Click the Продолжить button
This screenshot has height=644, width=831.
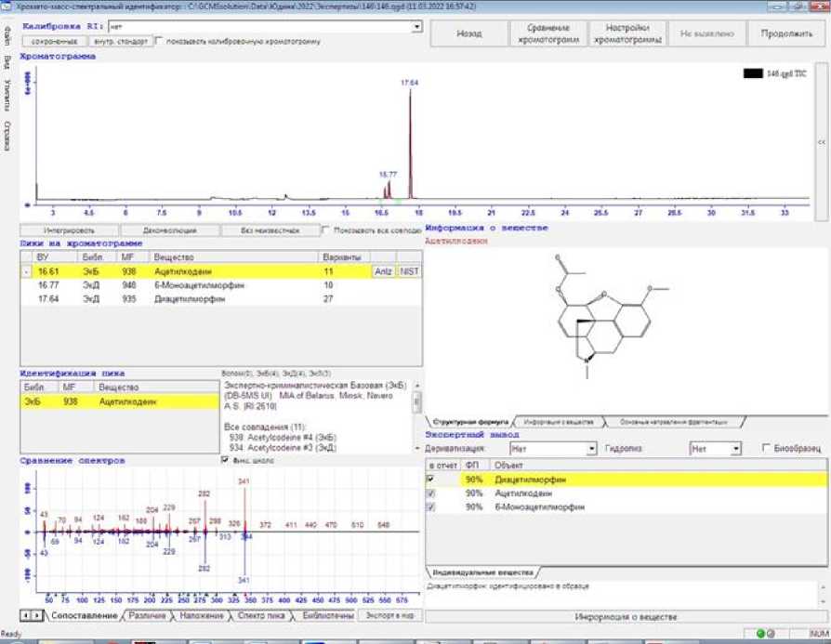785,33
